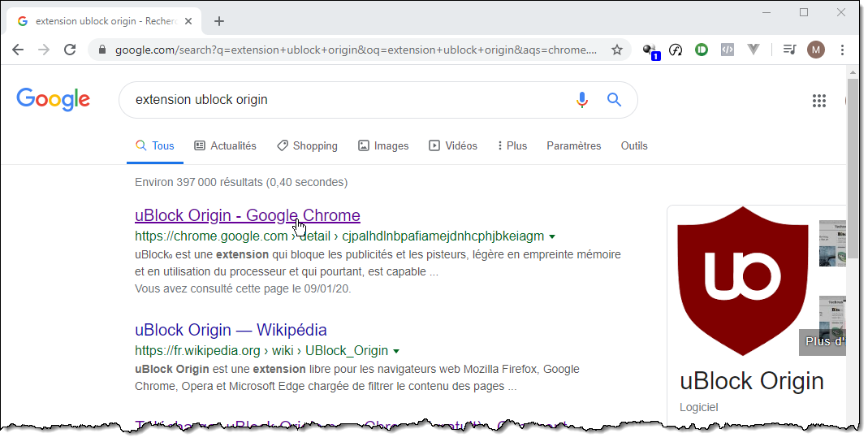Reload the page with the refresh icon
This screenshot has height=442, width=868.
(71, 50)
